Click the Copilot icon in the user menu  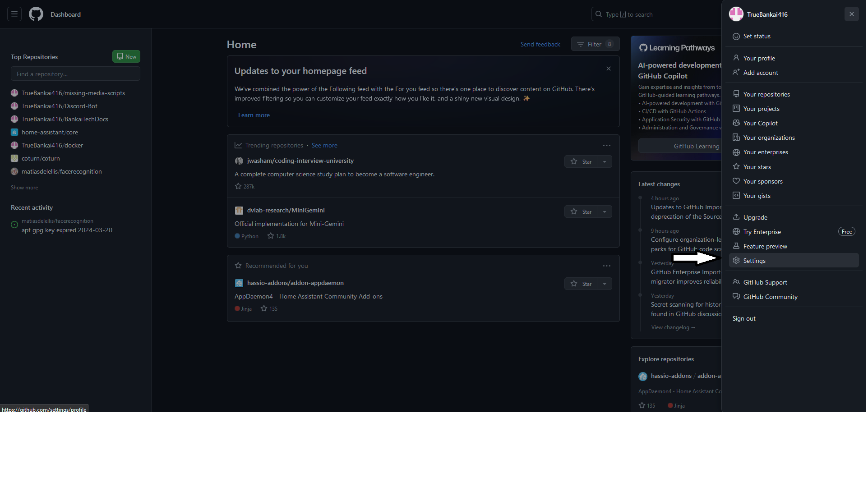(736, 123)
